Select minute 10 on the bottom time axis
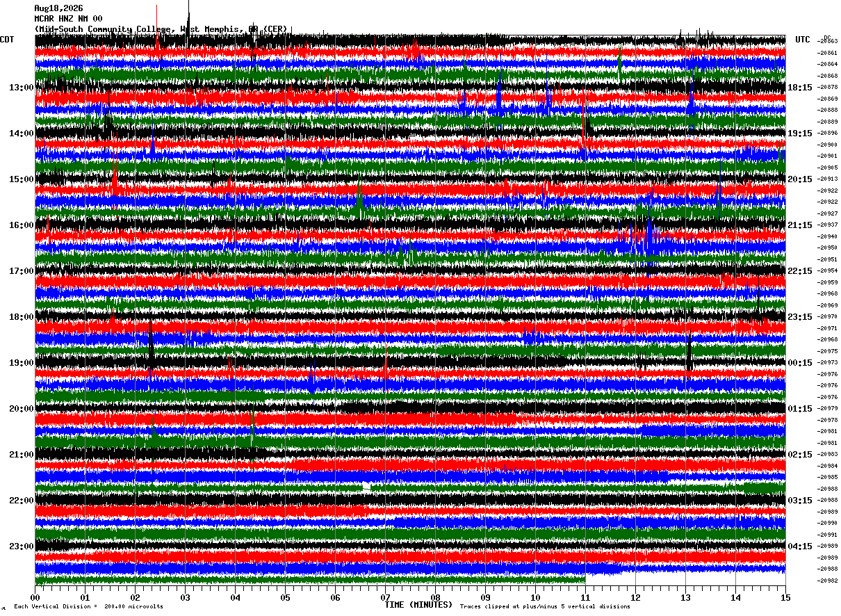The height and width of the screenshot is (616, 841). pyautogui.click(x=535, y=597)
